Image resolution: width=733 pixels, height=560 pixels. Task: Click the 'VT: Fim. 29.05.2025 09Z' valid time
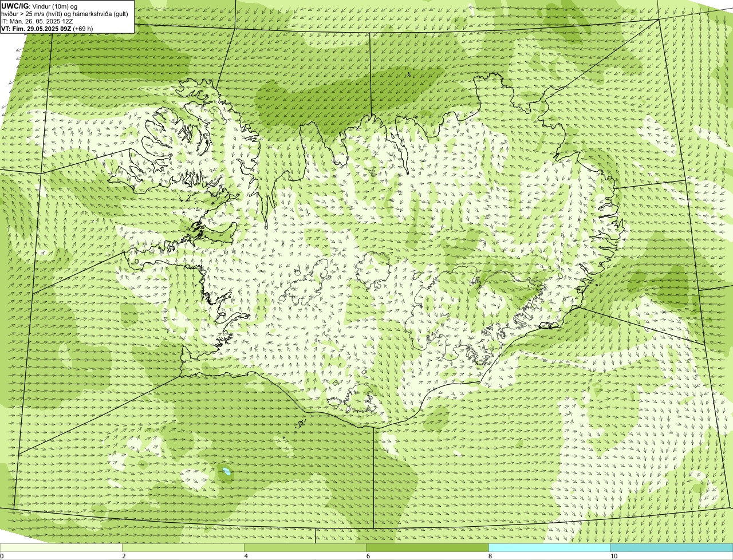click(36, 29)
